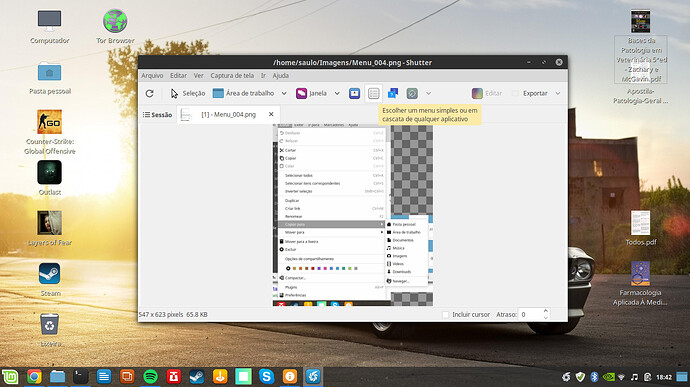The image size is (690, 387).
Task: Expand the web capture dropdown arrow
Action: tap(428, 93)
